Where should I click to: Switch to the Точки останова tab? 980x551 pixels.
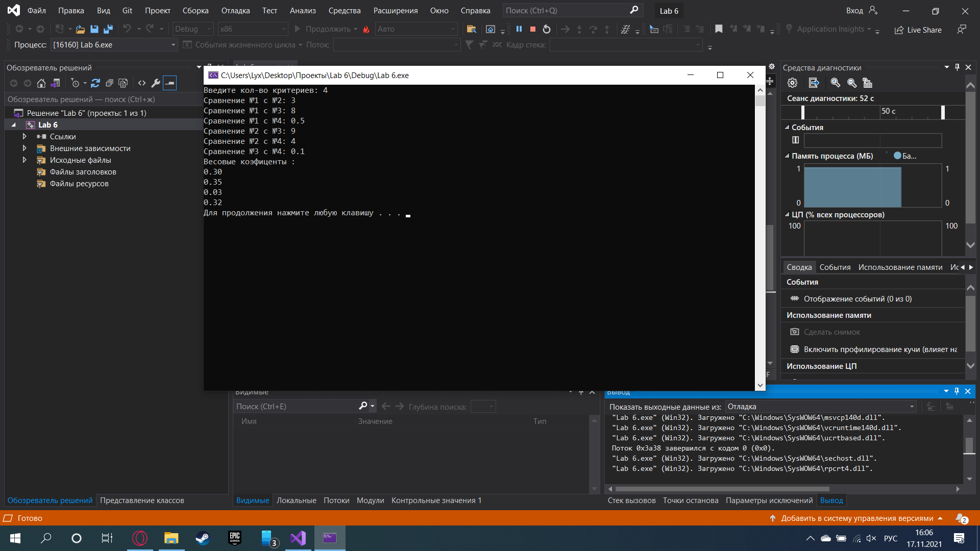click(691, 500)
